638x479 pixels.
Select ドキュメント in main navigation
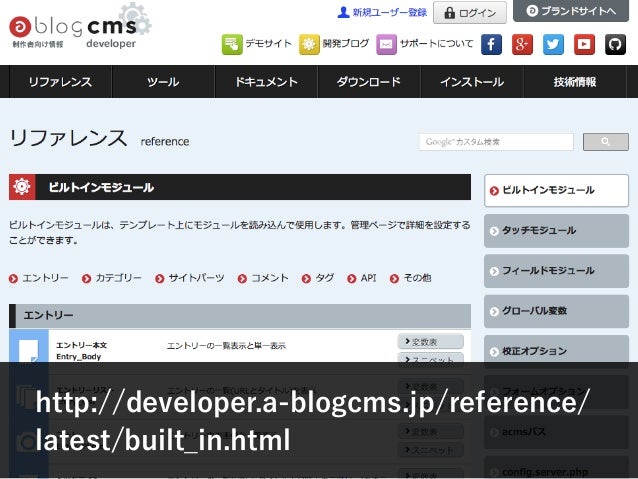point(266,82)
